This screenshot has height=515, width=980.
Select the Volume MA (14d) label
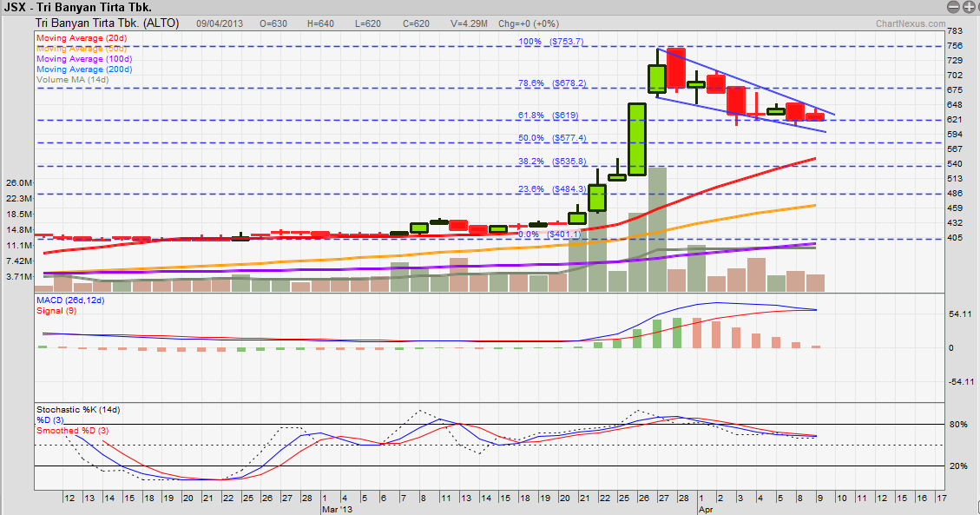click(73, 80)
